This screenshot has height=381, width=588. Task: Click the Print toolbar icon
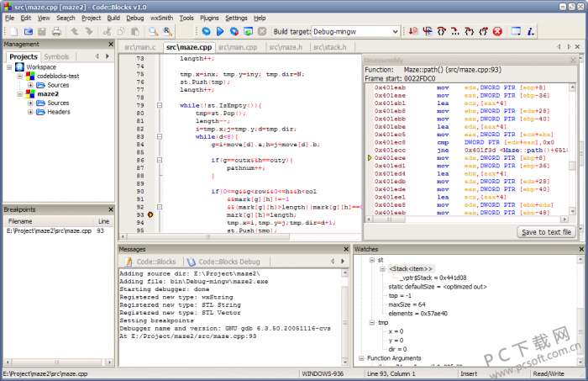point(55,31)
